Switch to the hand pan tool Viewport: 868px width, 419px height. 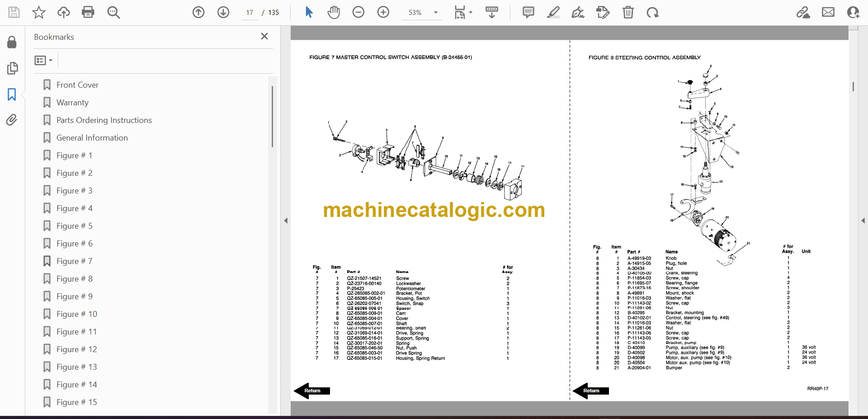pos(334,12)
